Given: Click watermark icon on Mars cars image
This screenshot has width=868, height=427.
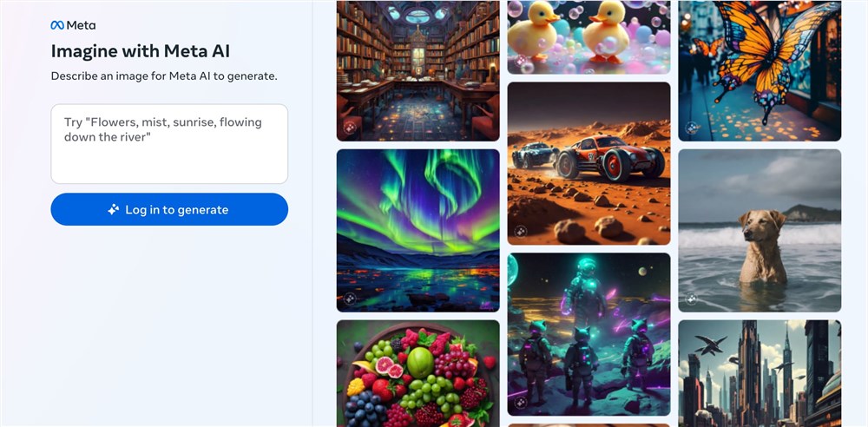Looking at the screenshot, I should 520,232.
